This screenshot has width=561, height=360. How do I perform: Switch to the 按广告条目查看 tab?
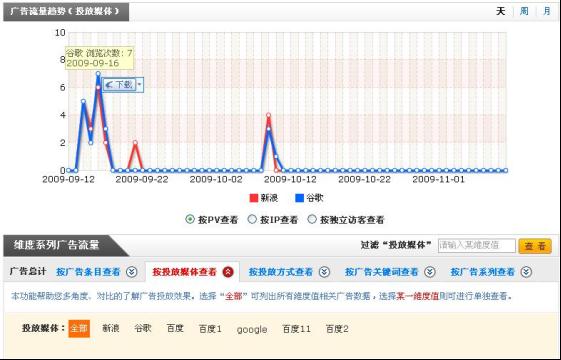pos(88,272)
